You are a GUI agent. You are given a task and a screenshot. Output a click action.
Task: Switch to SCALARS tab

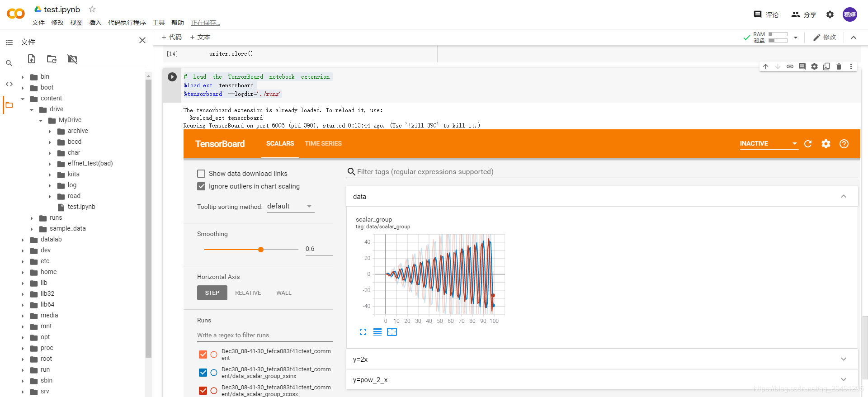pos(280,143)
